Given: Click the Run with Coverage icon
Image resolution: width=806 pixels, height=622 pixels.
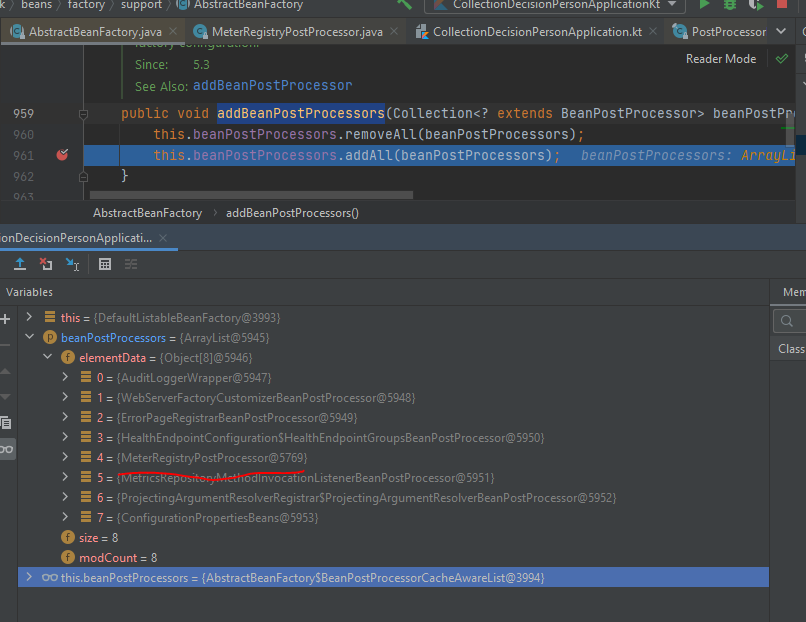Looking at the screenshot, I should 756,4.
